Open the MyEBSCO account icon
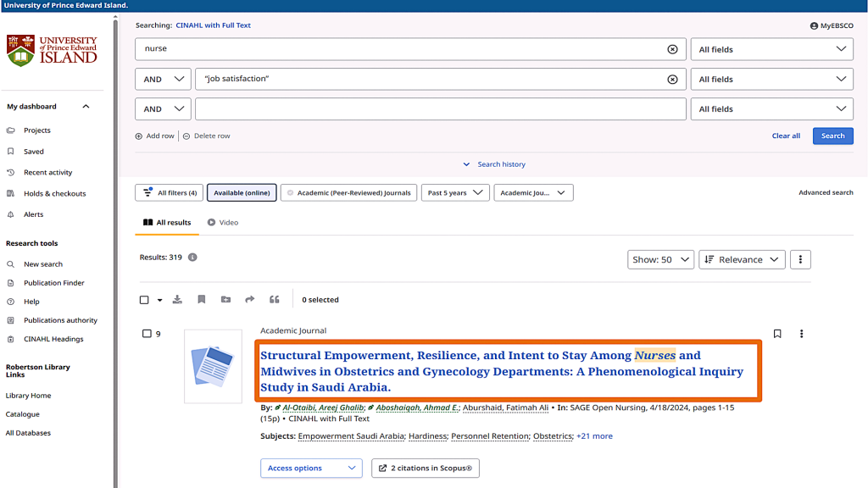This screenshot has width=868, height=488. tap(815, 25)
